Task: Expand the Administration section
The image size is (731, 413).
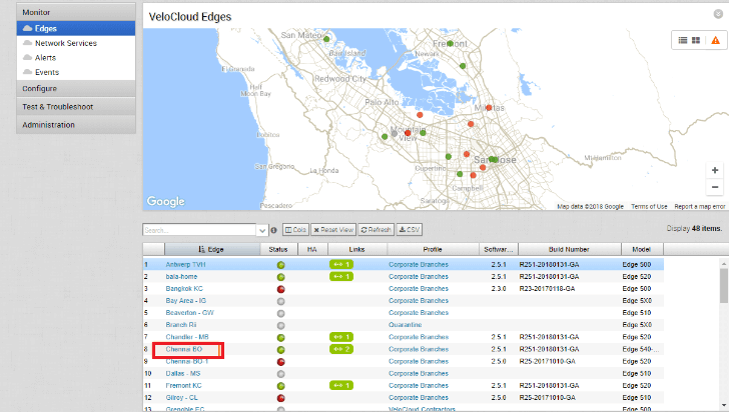Action: [76, 125]
